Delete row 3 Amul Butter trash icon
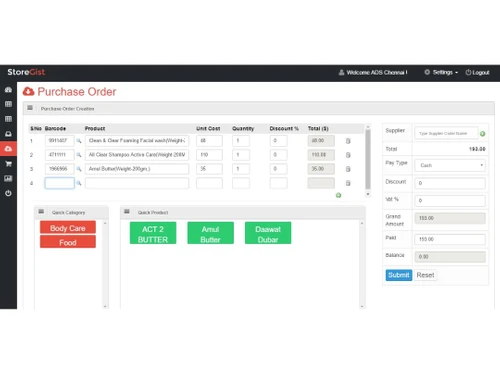The height and width of the screenshot is (375, 500). pyautogui.click(x=348, y=169)
